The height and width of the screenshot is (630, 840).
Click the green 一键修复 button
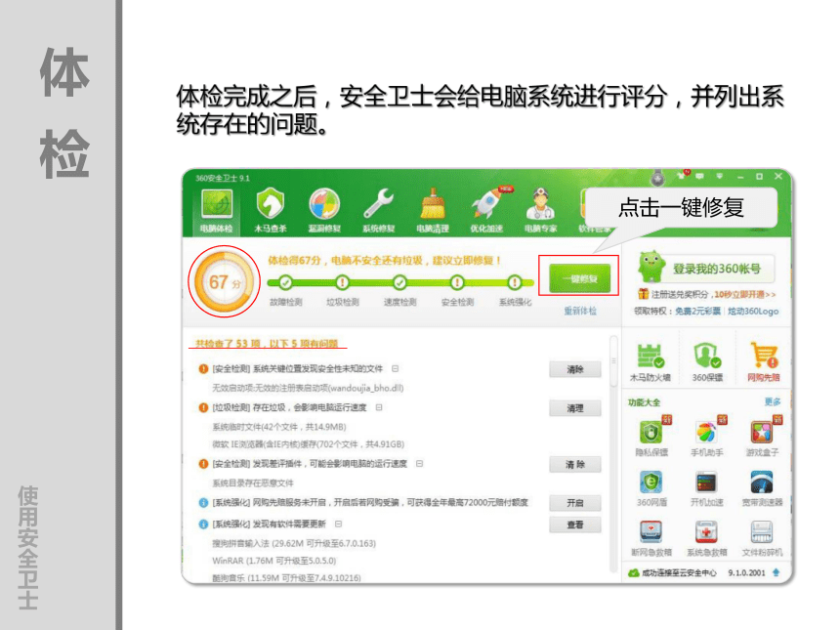coord(579,278)
